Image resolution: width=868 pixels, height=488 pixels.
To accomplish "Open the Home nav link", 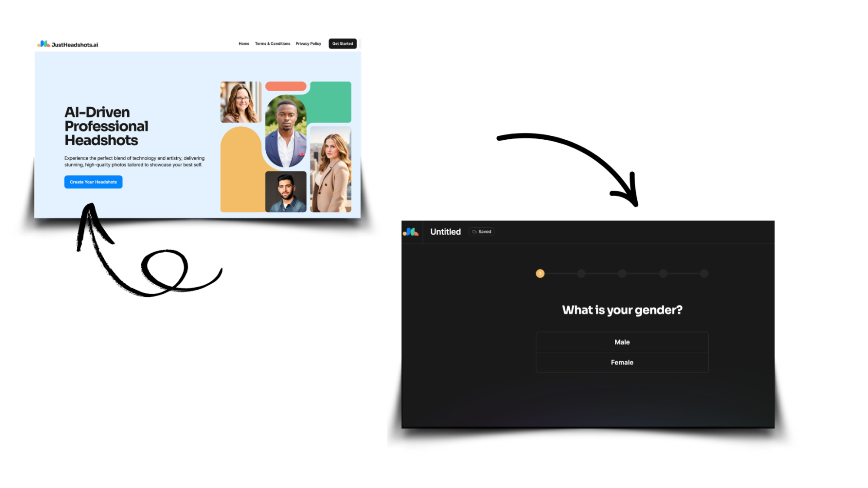I will tap(244, 44).
